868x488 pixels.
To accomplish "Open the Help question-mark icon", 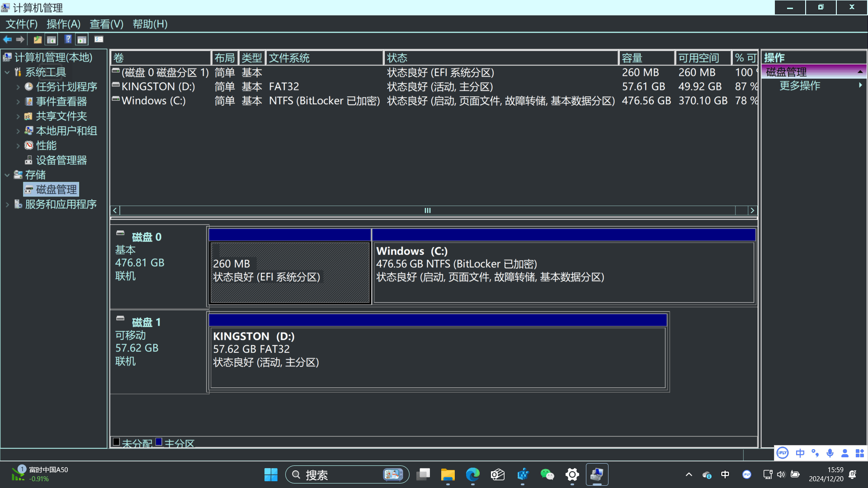I will click(68, 40).
